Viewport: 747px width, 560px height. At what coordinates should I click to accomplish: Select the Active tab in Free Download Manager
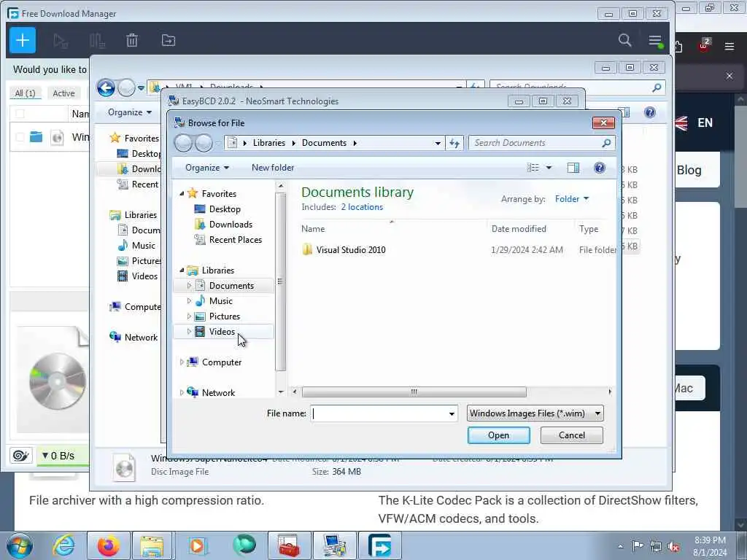[x=64, y=93]
